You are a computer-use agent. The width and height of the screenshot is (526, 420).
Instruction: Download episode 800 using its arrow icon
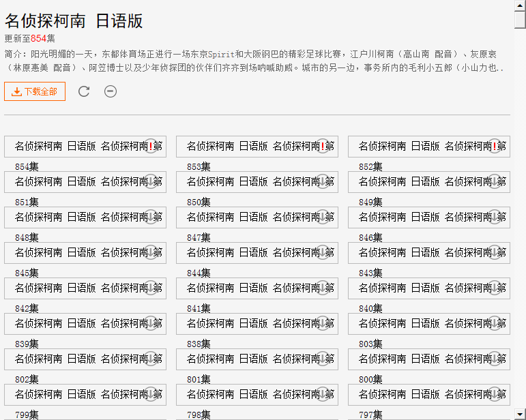(x=495, y=359)
